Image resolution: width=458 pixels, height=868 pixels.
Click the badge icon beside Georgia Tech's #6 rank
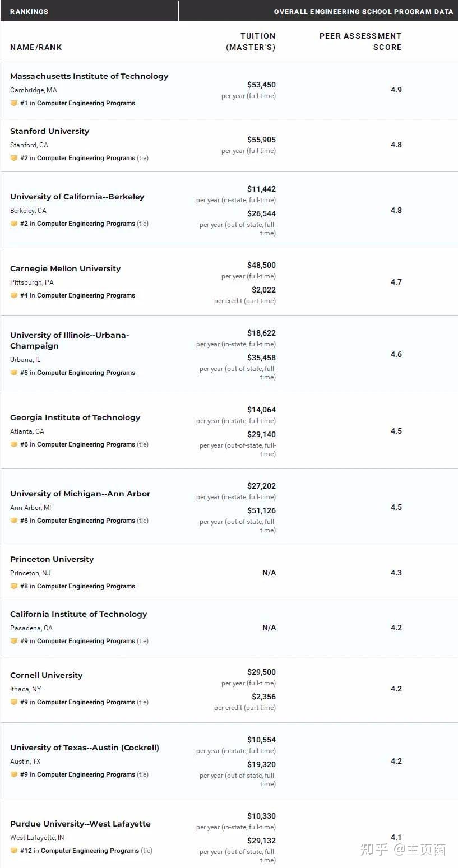[14, 444]
